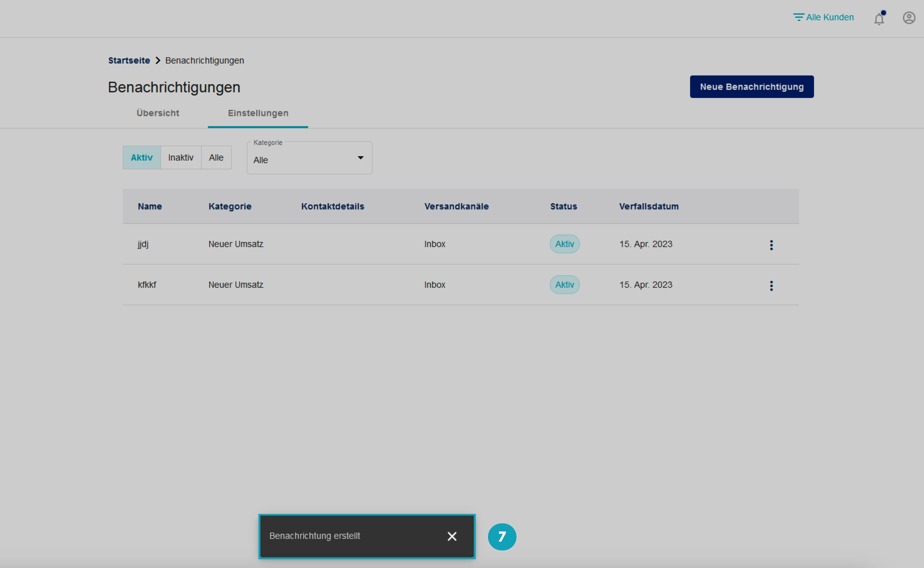Click the Name column header
The height and width of the screenshot is (568, 924).
click(x=150, y=206)
